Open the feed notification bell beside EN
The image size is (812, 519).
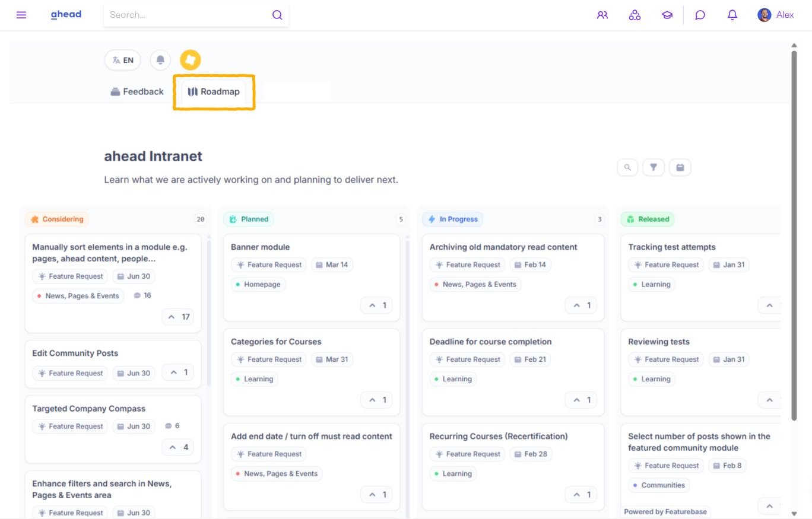[160, 60]
